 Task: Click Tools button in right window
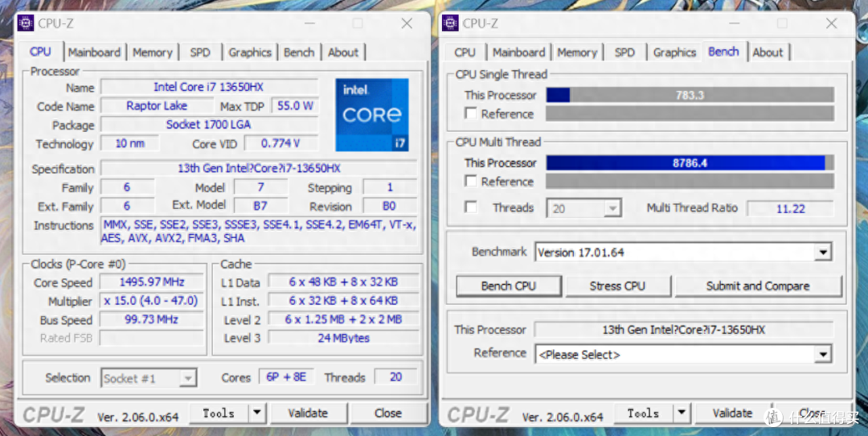(x=643, y=413)
